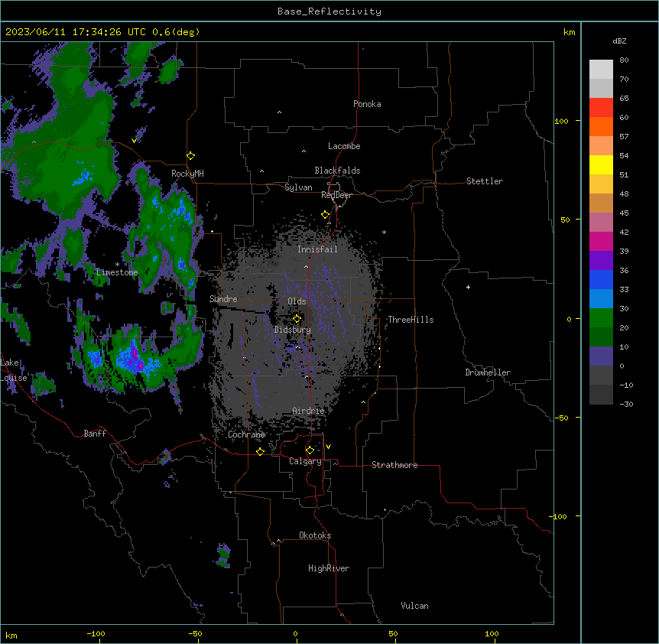Click the 80 value on the dBZ legend
Viewport: 659px width, 644px height.
click(x=624, y=60)
